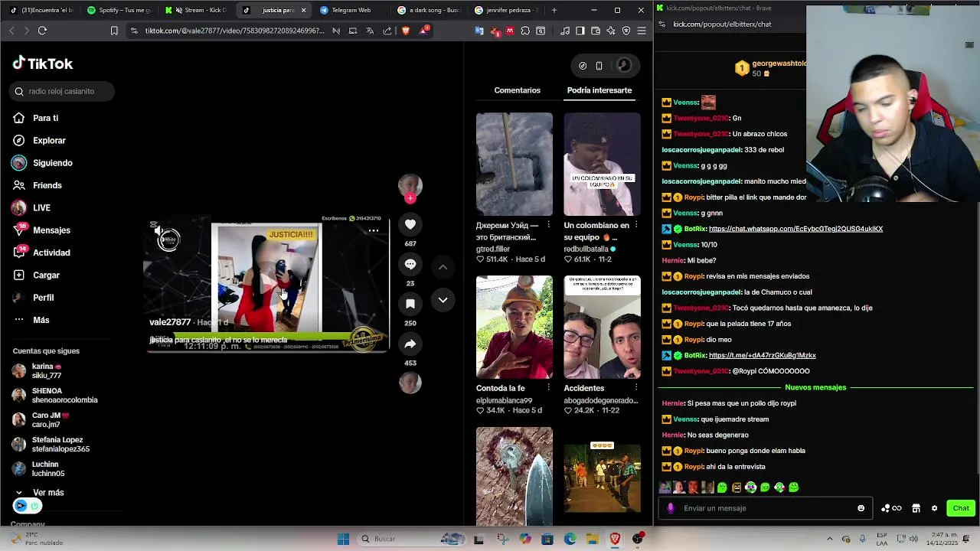This screenshot has width=980, height=551.
Task: Open Windows Start menu
Action: point(344,539)
